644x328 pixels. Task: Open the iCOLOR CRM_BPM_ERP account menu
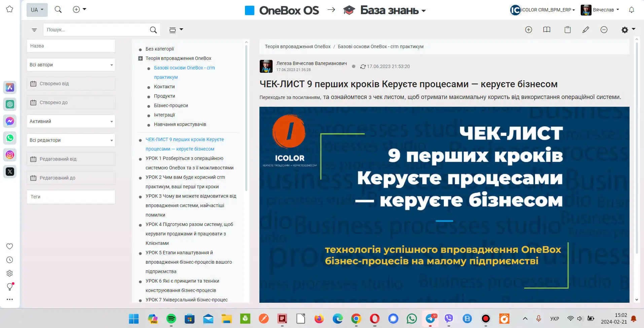(542, 10)
